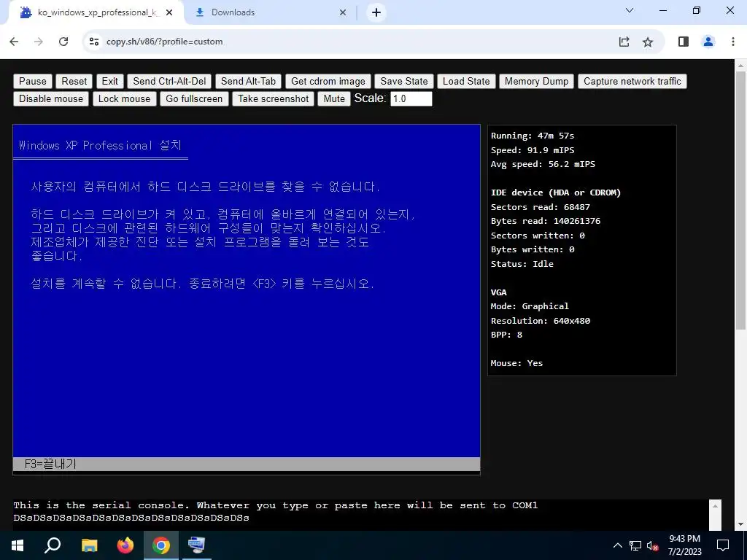Start Capture network traffic

point(632,81)
